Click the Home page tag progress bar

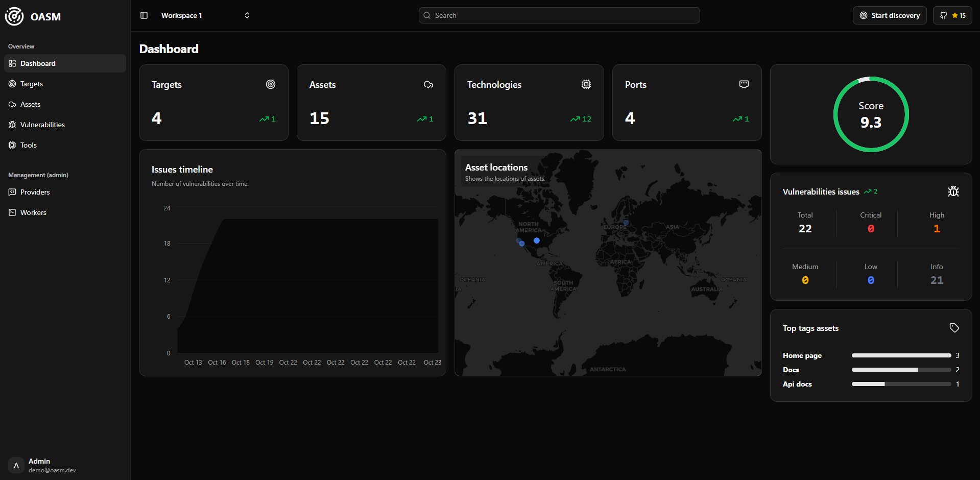901,355
